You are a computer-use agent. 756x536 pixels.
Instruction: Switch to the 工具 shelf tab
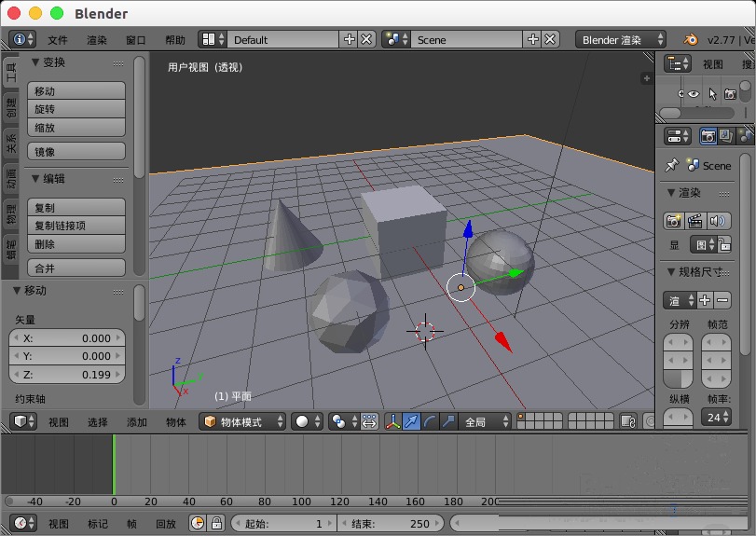point(10,72)
